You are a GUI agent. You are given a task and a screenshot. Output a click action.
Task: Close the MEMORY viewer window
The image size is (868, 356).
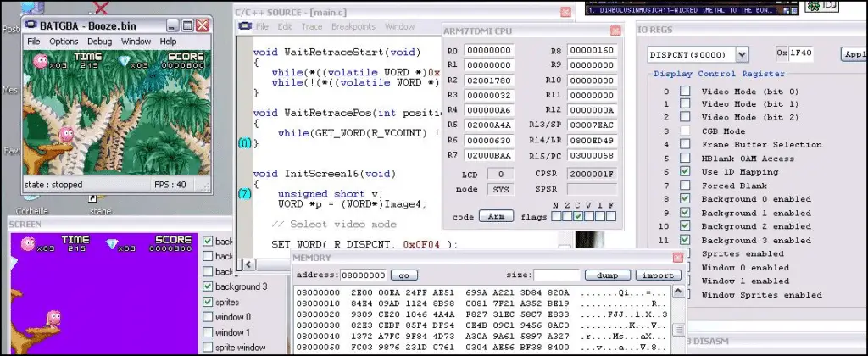[676, 258]
